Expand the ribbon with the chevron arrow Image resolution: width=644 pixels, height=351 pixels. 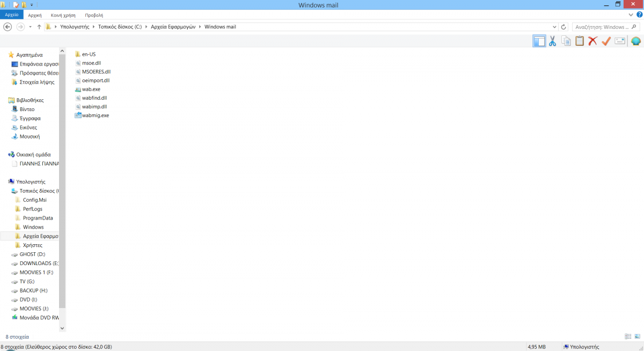(631, 16)
